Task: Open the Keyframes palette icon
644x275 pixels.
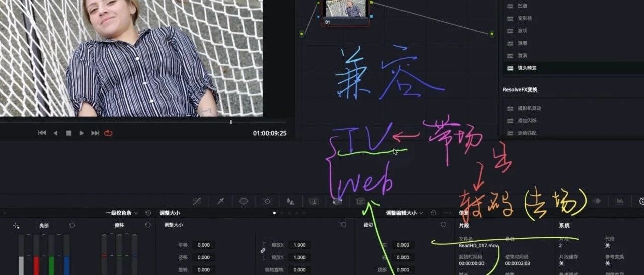Action: (x=597, y=201)
